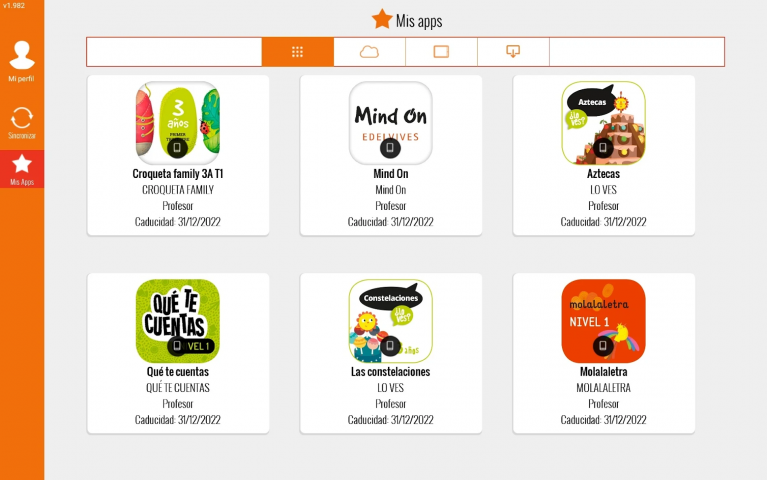Open Qué te cuentas Nivel 1 thumbnail
This screenshot has height=480, width=767.
coord(178,321)
